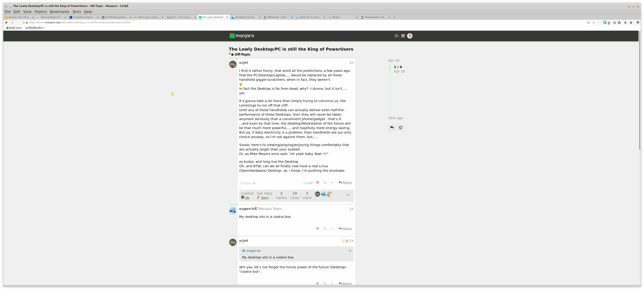This screenshot has width=644, height=290.
Task: Click the last reply 30m link
Action: tap(264, 196)
